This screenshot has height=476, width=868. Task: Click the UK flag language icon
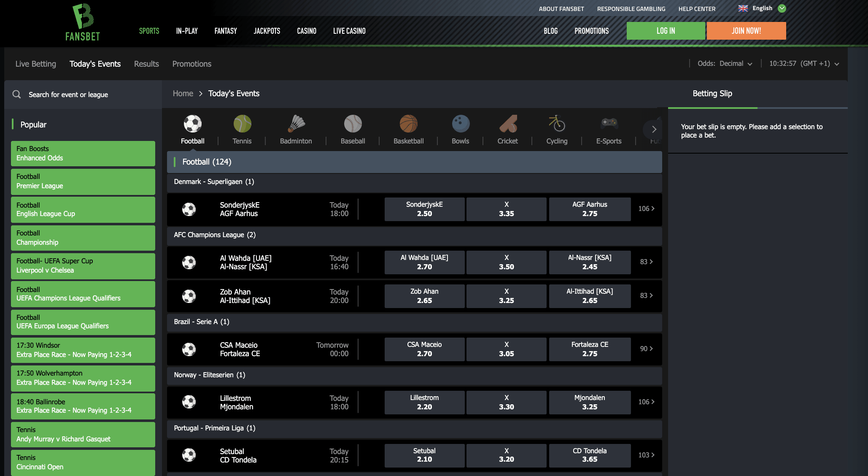[x=743, y=8]
